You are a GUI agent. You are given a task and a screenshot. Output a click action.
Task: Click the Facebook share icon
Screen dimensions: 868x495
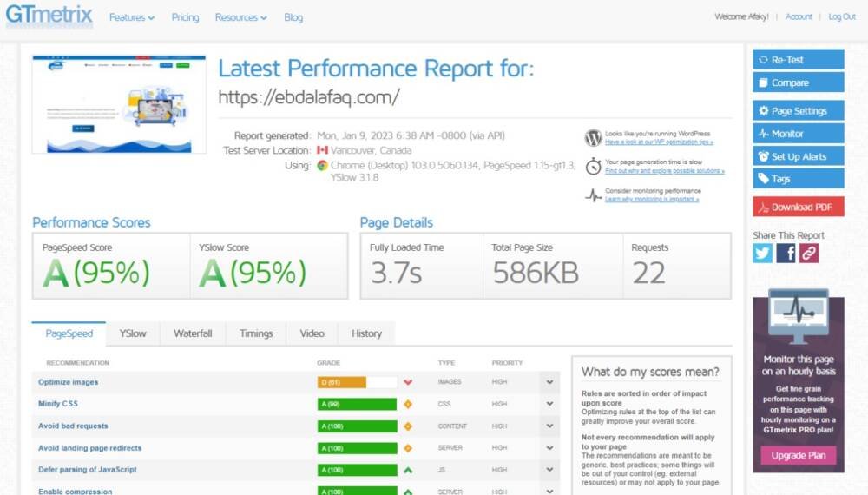786,253
